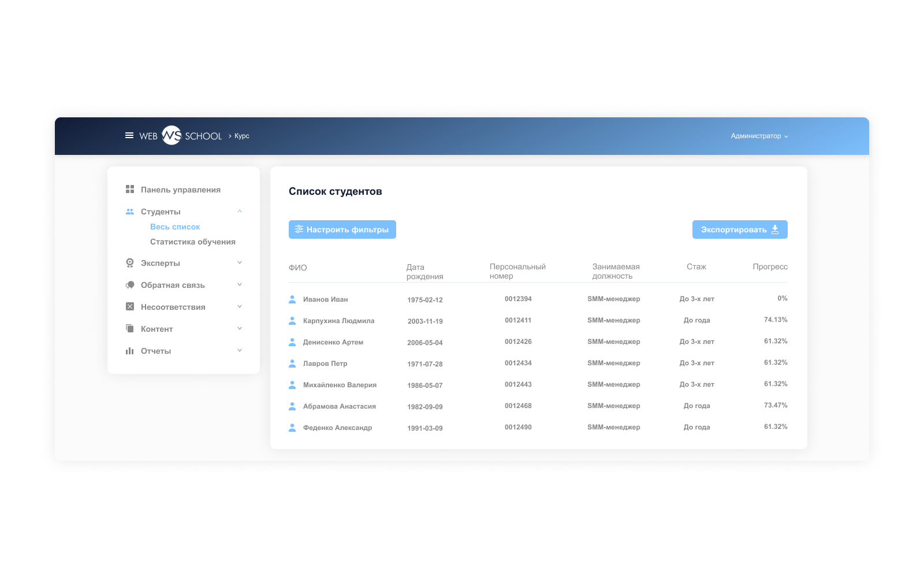Click progress value 0%

[x=783, y=298]
